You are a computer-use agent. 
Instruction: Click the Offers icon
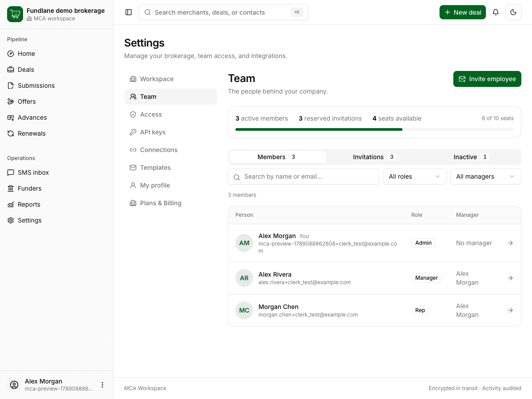click(11, 102)
